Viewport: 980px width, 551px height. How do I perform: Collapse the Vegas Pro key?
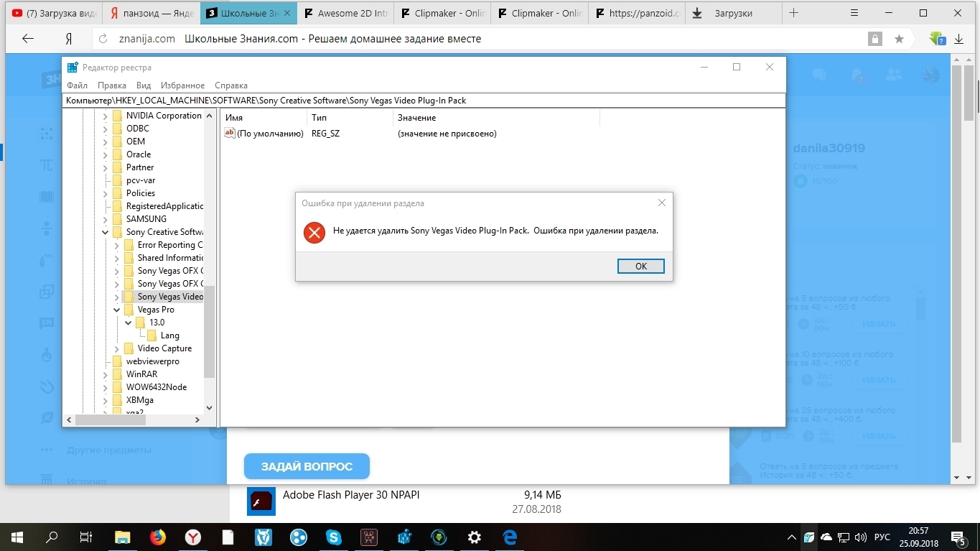point(117,310)
